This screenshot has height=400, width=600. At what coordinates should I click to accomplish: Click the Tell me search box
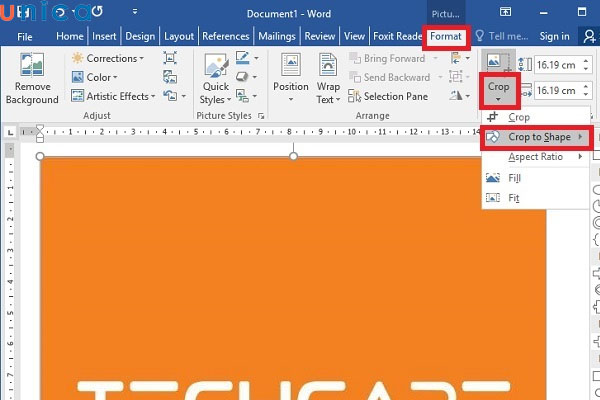[x=502, y=36]
